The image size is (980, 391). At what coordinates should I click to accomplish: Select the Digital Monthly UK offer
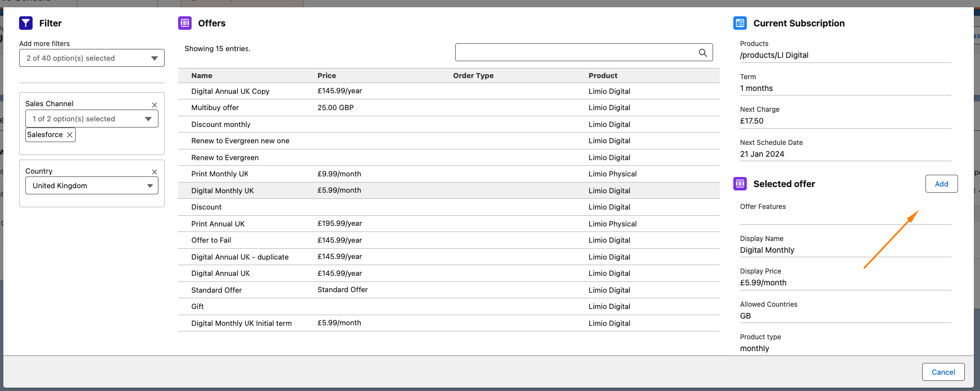tap(448, 190)
